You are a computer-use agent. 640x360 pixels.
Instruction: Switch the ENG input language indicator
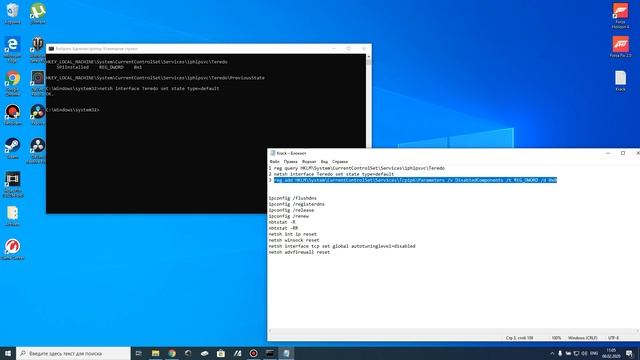(x=594, y=353)
